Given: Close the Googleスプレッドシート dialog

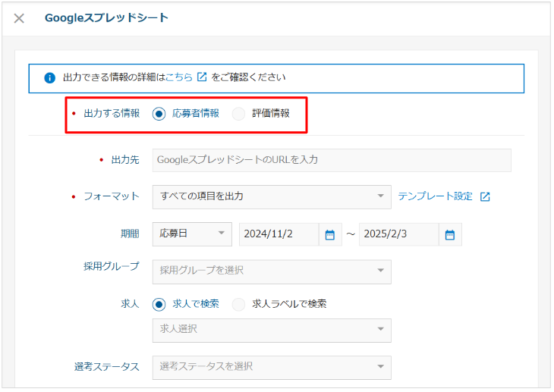Looking at the screenshot, I should 19,18.
